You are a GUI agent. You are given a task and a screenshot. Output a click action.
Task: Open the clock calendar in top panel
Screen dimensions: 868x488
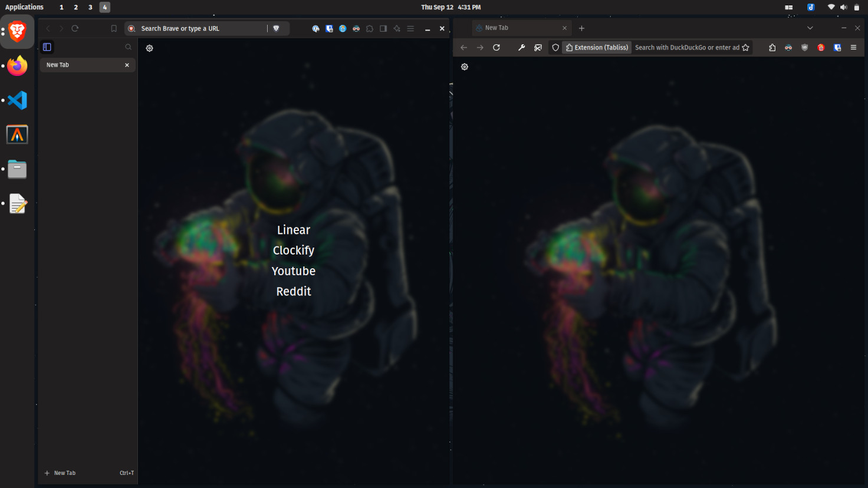coord(451,7)
